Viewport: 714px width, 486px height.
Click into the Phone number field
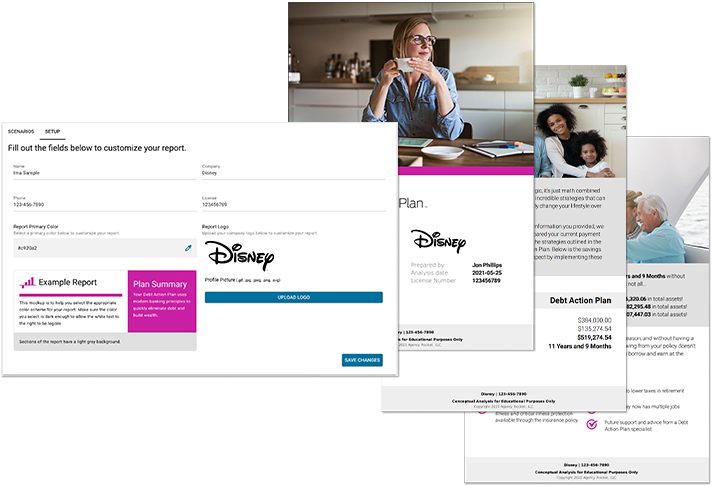[100, 204]
